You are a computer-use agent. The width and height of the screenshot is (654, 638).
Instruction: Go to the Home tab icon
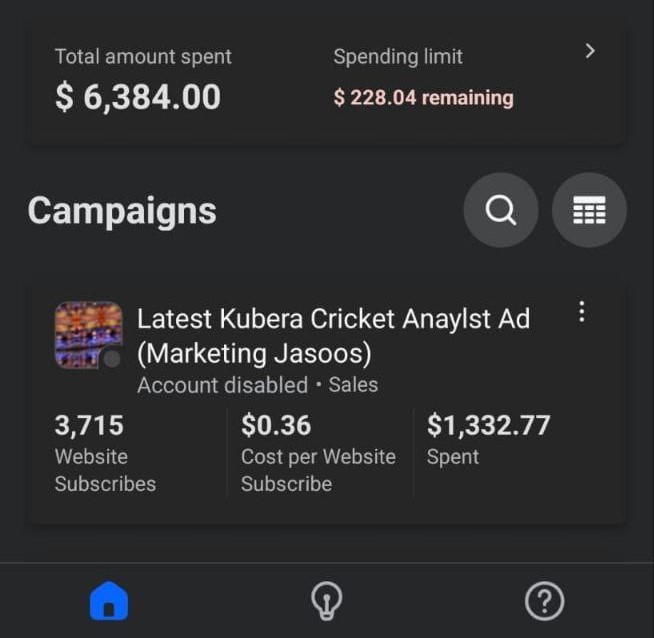point(109,601)
